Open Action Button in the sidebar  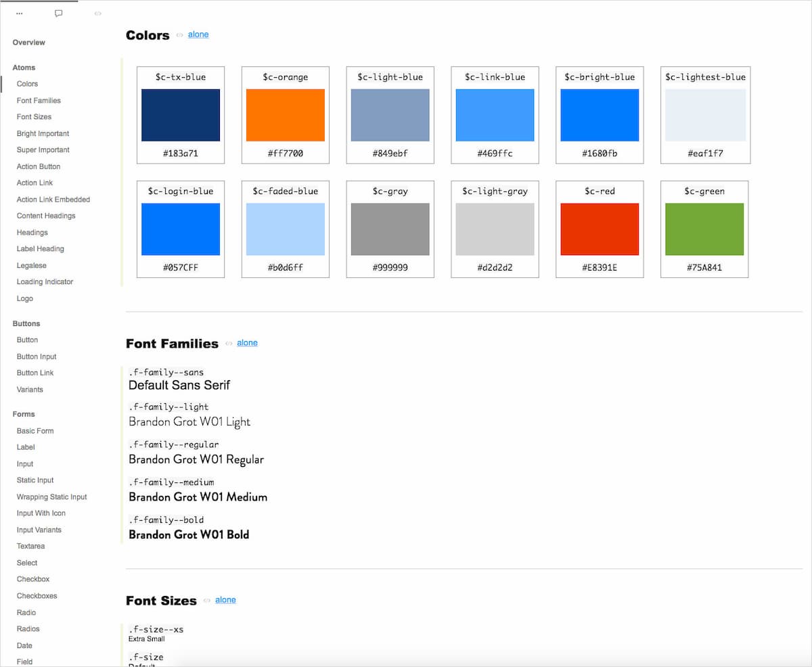tap(39, 166)
